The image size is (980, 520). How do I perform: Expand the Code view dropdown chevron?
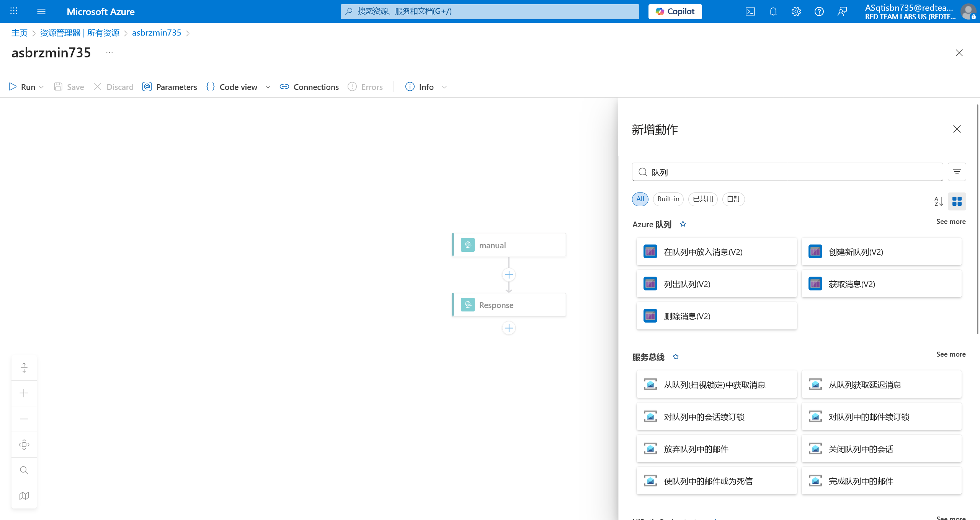pyautogui.click(x=268, y=87)
